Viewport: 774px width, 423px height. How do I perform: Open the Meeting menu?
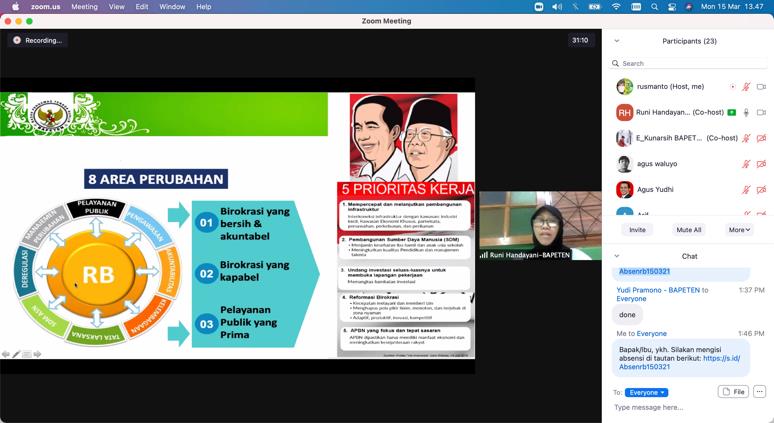coord(84,7)
